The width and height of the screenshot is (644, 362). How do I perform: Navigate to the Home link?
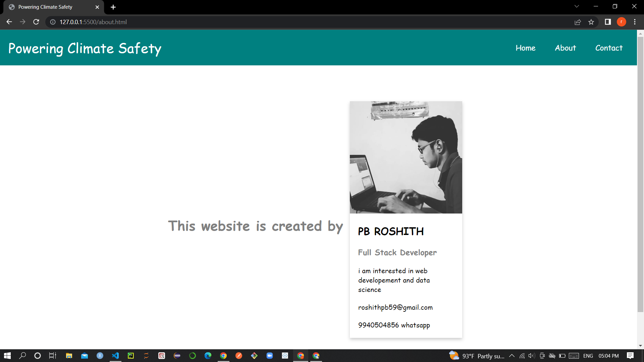coord(525,48)
